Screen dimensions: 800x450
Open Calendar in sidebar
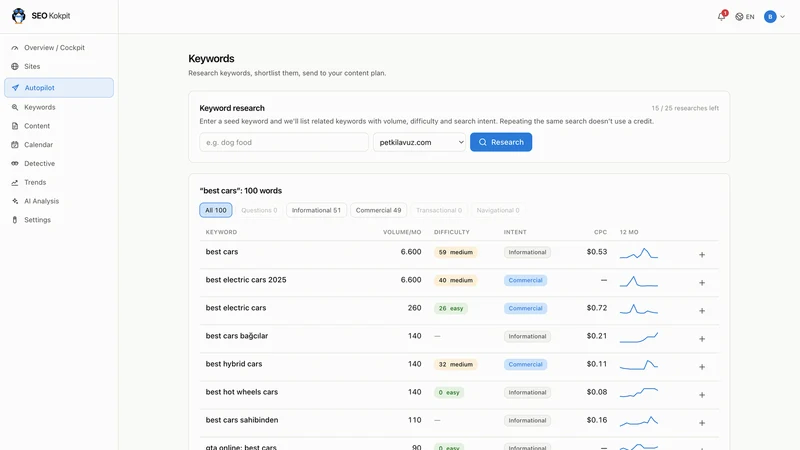59,145
